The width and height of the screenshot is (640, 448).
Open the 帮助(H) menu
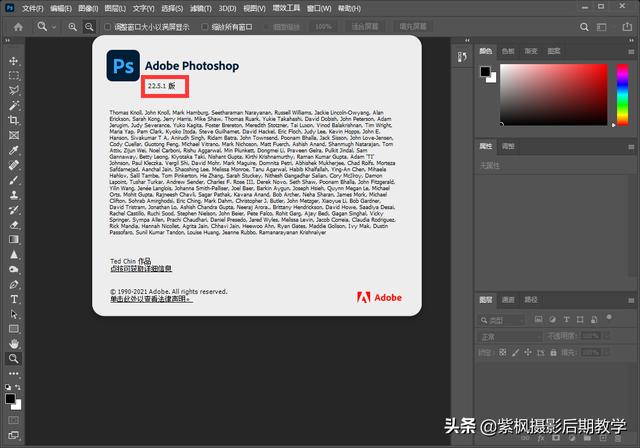coord(349,8)
